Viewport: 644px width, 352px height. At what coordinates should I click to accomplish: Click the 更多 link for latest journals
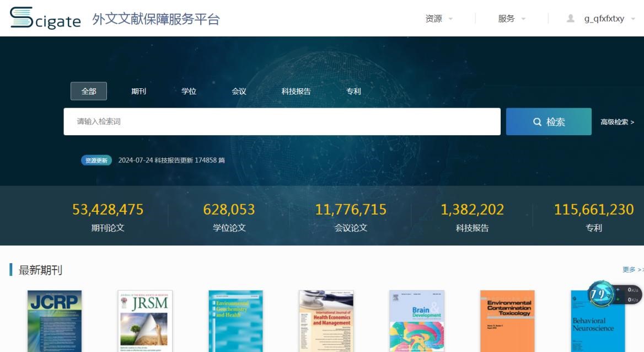632,270
